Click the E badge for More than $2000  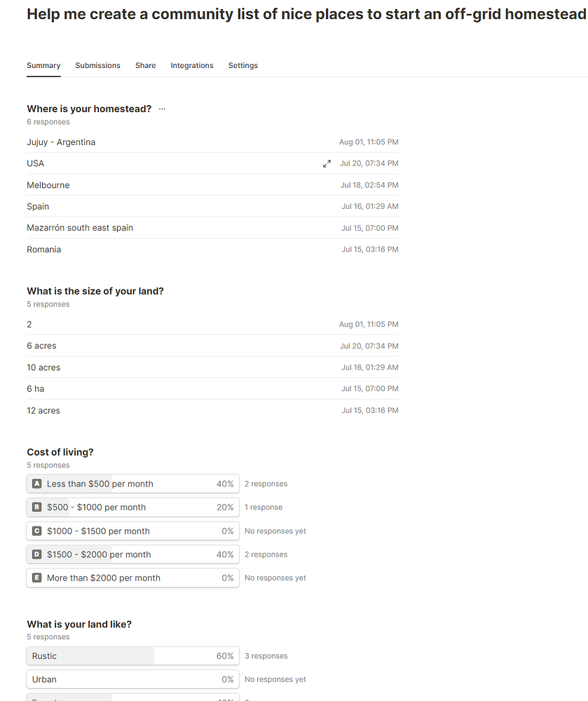click(x=37, y=578)
